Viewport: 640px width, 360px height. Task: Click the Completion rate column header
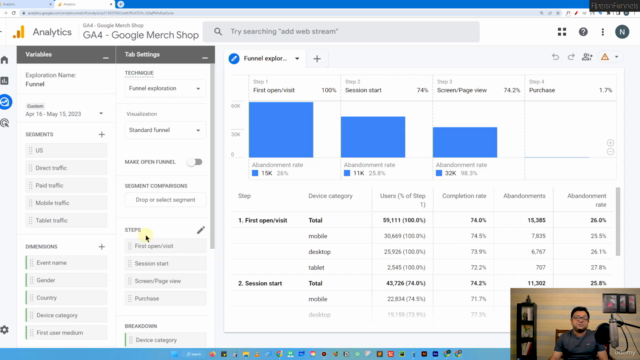click(x=464, y=196)
